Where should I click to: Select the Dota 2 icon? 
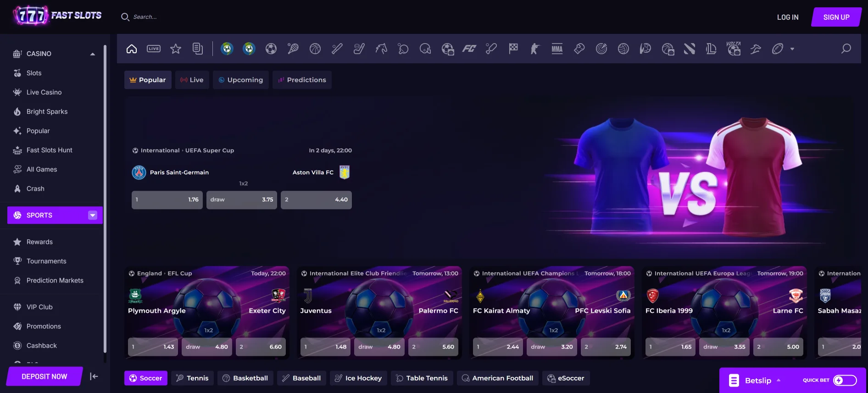click(690, 49)
